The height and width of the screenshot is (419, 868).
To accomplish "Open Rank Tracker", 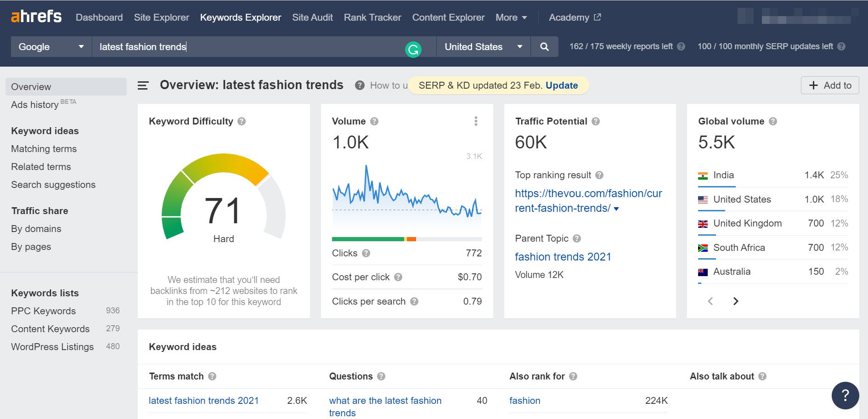I will (x=372, y=17).
